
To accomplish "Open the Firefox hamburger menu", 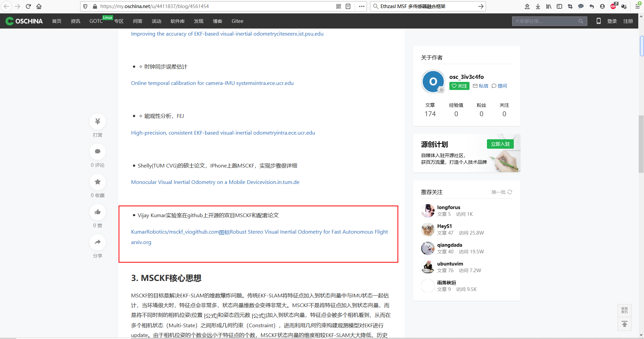I will (638, 6).
